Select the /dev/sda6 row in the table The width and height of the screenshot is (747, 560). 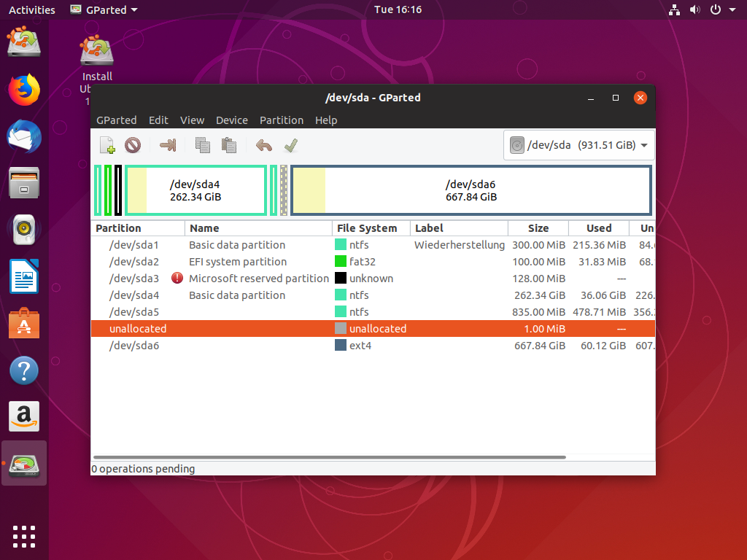click(x=373, y=345)
